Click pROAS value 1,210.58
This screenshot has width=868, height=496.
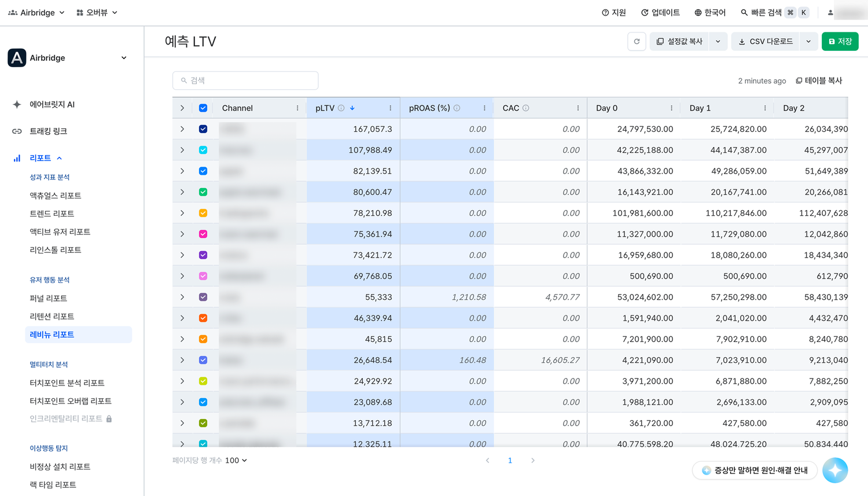[469, 297]
